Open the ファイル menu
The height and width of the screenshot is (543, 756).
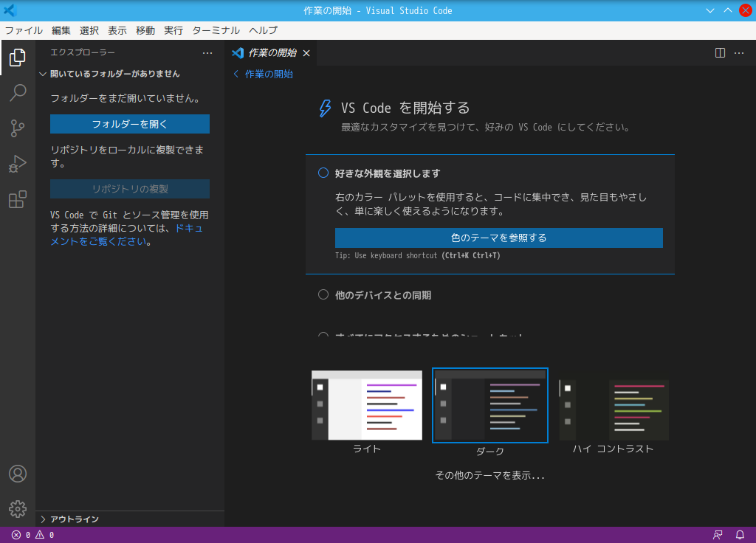(24, 30)
